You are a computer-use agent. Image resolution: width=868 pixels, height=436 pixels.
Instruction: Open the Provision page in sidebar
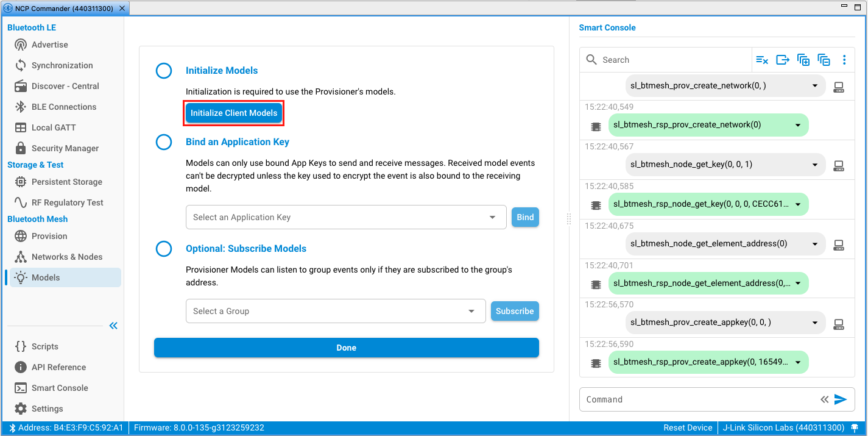click(49, 236)
